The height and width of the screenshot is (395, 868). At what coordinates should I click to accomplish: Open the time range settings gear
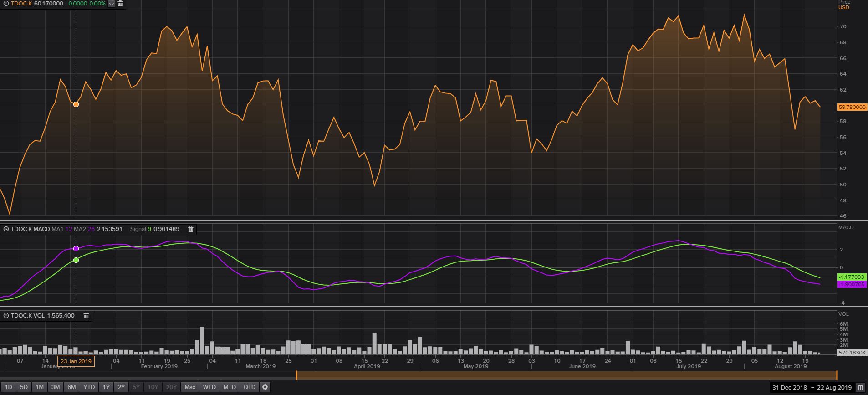[x=265, y=387]
